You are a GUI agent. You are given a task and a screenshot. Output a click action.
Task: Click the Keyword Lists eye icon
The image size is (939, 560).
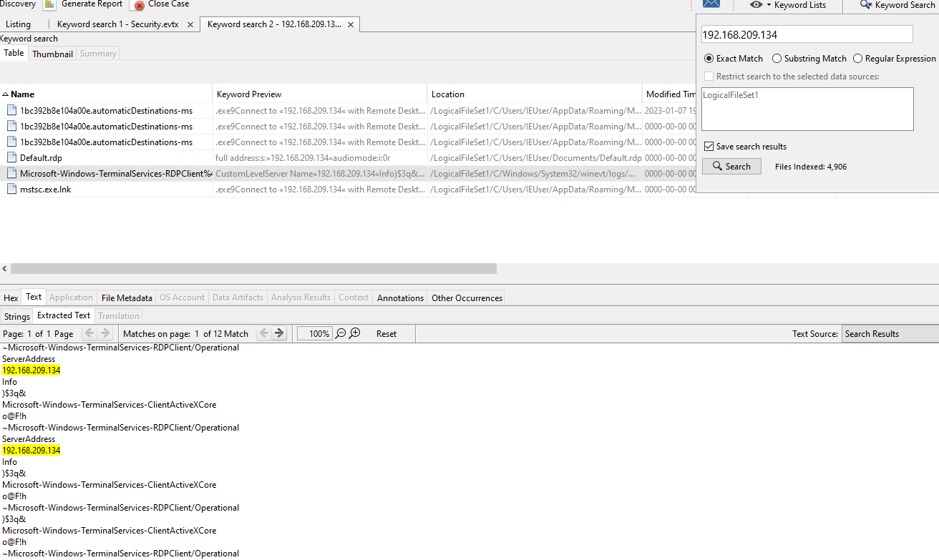(x=756, y=5)
